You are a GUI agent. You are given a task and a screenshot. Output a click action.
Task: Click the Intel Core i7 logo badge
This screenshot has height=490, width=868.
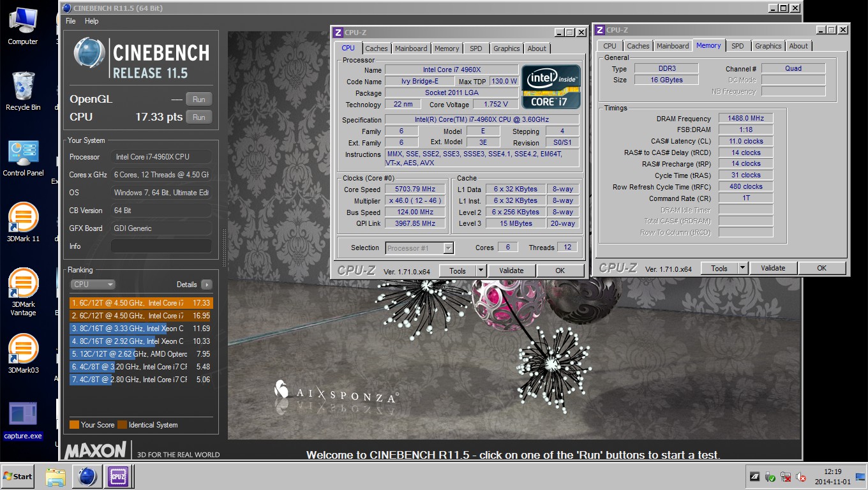tap(551, 87)
